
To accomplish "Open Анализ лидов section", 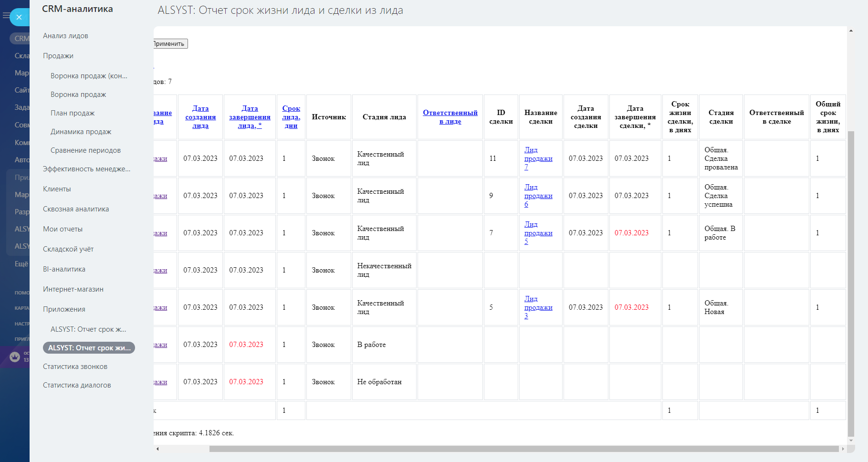I will 65,36.
